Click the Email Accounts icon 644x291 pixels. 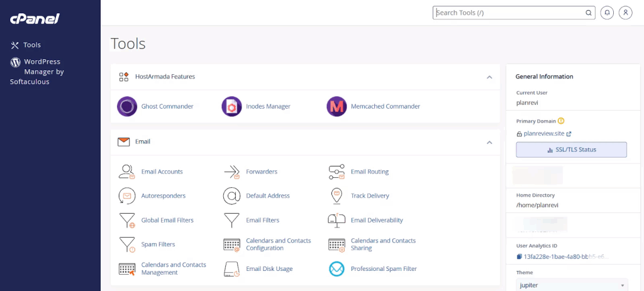pos(127,172)
